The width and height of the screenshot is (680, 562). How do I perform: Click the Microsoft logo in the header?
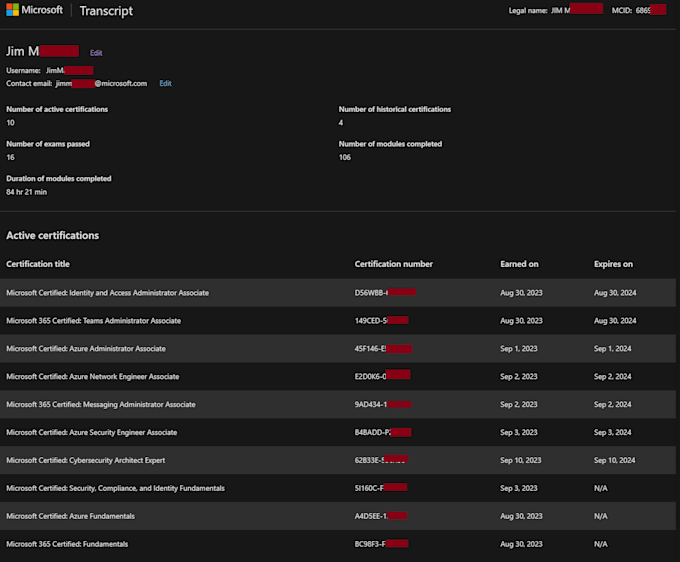point(34,10)
